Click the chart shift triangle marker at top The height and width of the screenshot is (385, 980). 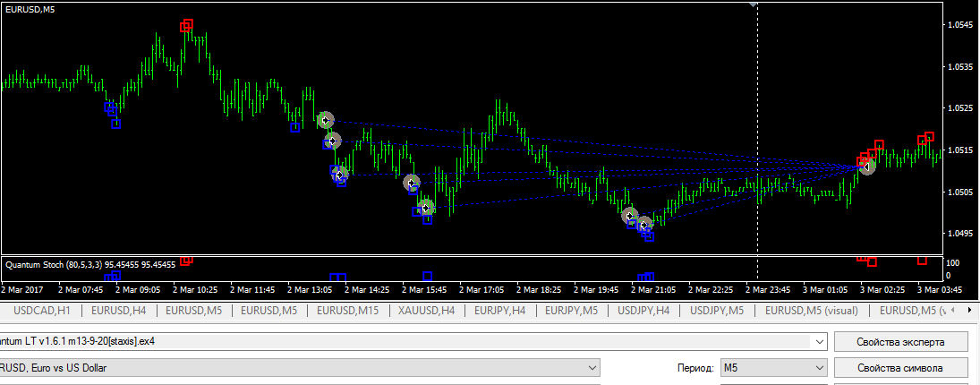(x=754, y=4)
